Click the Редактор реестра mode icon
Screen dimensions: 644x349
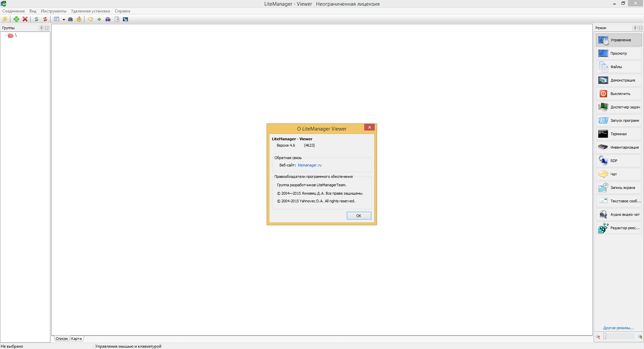coord(603,228)
